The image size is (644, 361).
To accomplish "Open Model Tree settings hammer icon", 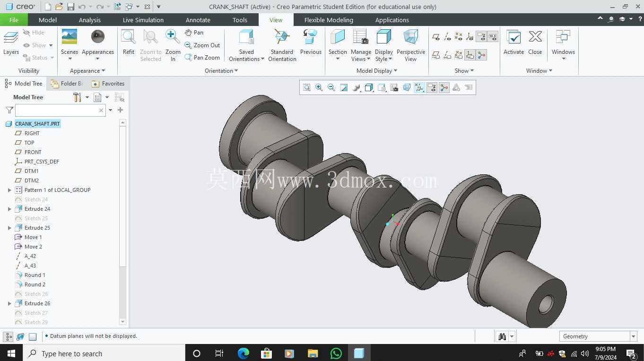I will [77, 97].
